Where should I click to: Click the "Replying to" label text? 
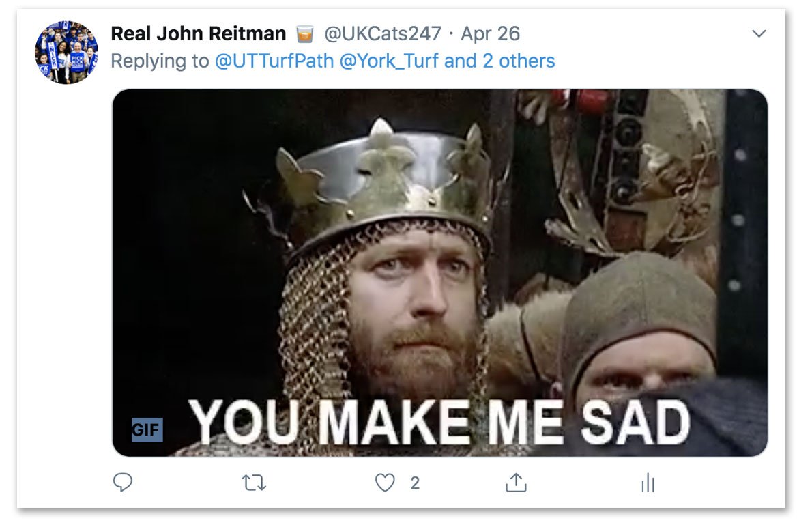(160, 61)
